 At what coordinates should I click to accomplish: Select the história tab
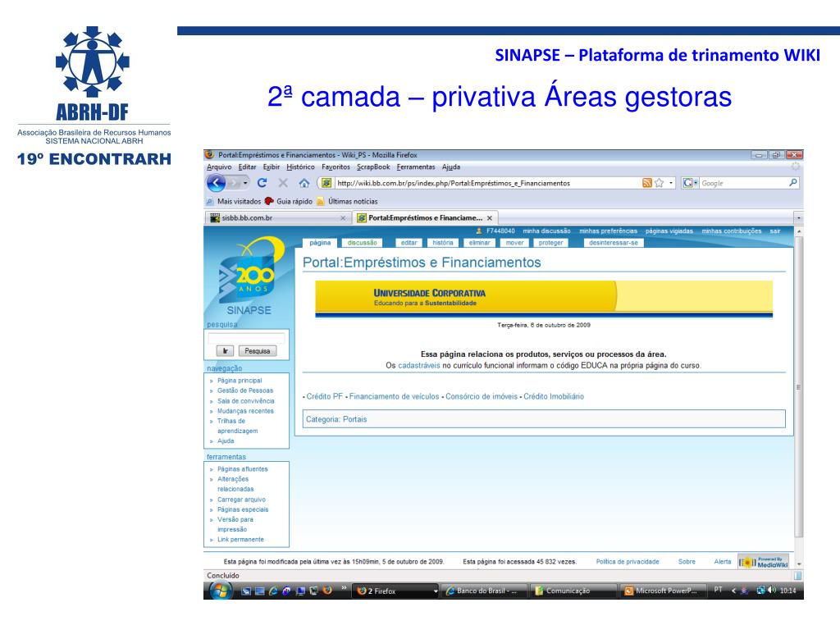click(442, 243)
